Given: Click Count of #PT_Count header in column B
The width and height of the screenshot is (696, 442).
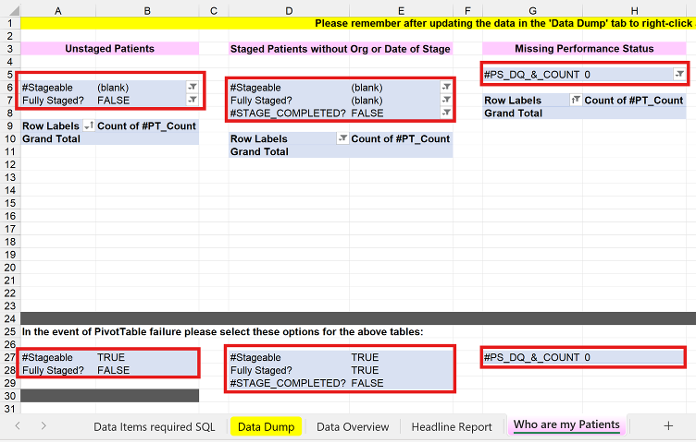Looking at the screenshot, I should coord(147,126).
